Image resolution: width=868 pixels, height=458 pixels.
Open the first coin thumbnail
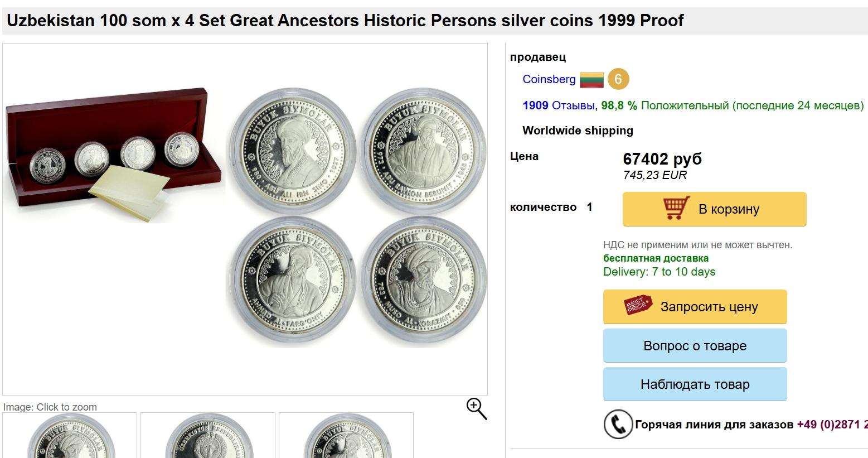pyautogui.click(x=70, y=436)
